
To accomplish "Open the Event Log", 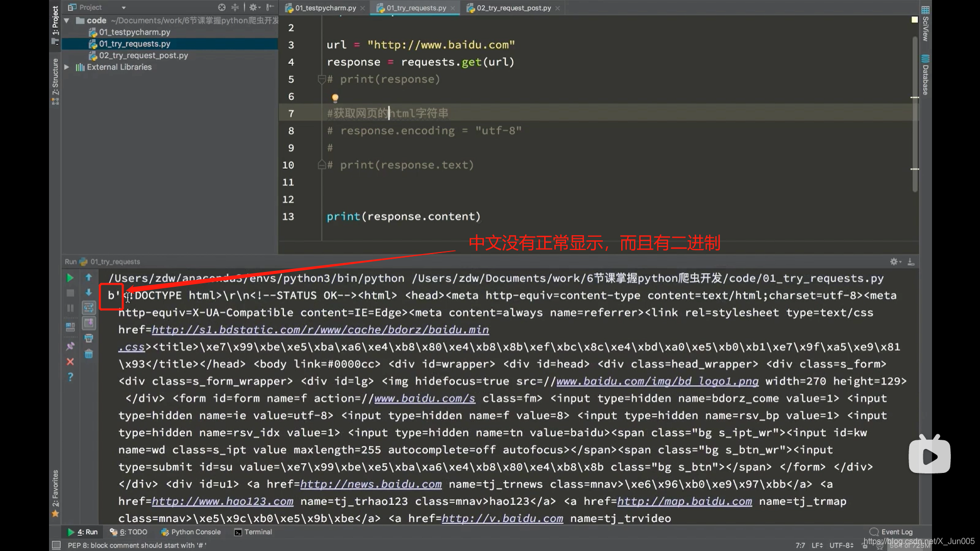I will (x=891, y=532).
